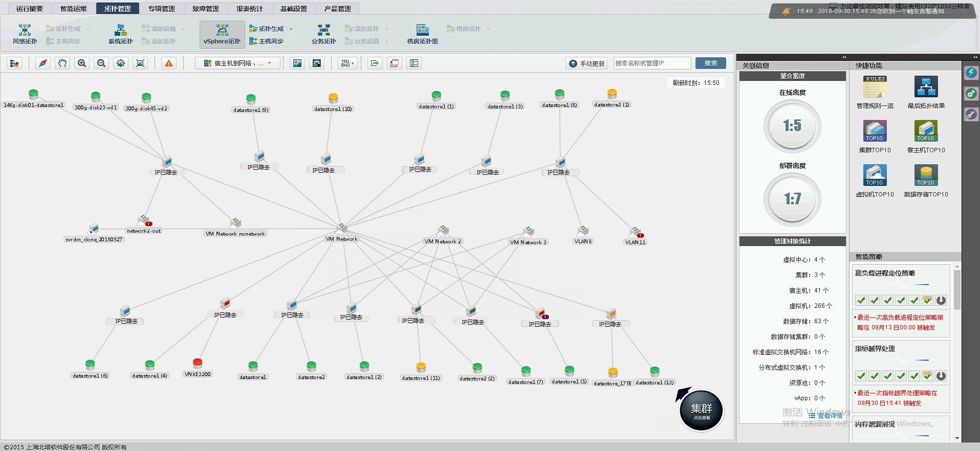The height and width of the screenshot is (452, 980).
Task: Open the layout arrangement dropdown in toolbar
Action: click(x=347, y=63)
